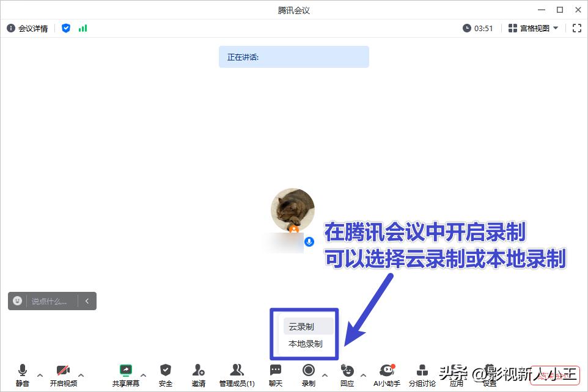Collapse the quick chat box arrow

click(x=87, y=301)
